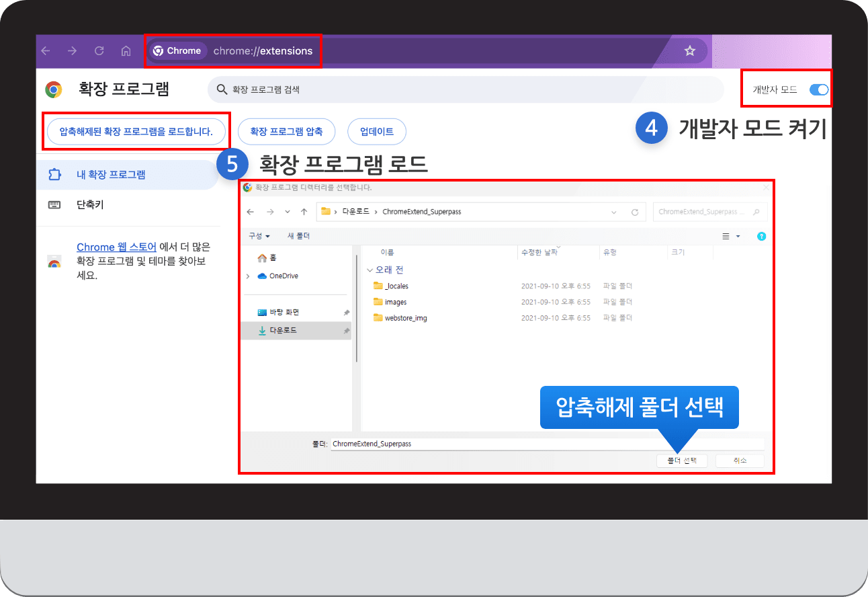Image resolution: width=868 pixels, height=597 pixels.
Task: Click the OneDrive cloud icon in the sidebar
Action: click(261, 276)
